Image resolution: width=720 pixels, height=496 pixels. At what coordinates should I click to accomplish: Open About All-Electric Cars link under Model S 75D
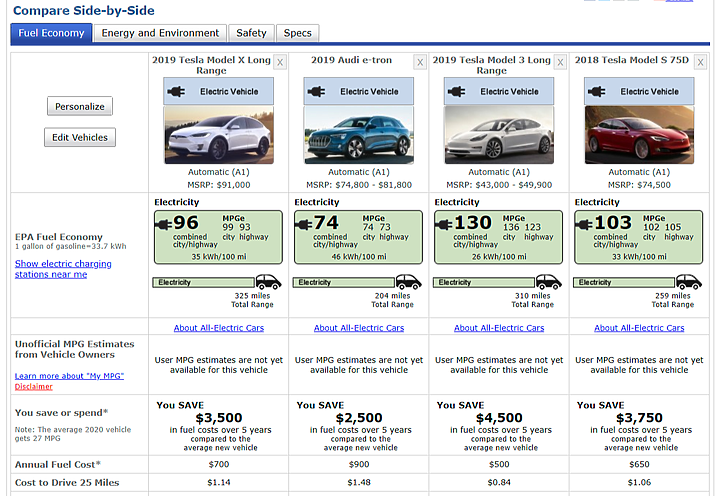639,328
